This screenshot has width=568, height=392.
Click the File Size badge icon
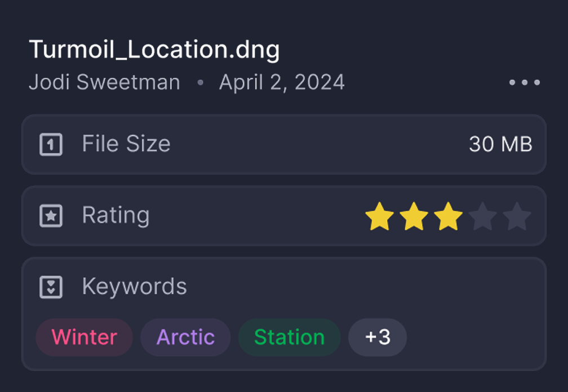point(51,144)
